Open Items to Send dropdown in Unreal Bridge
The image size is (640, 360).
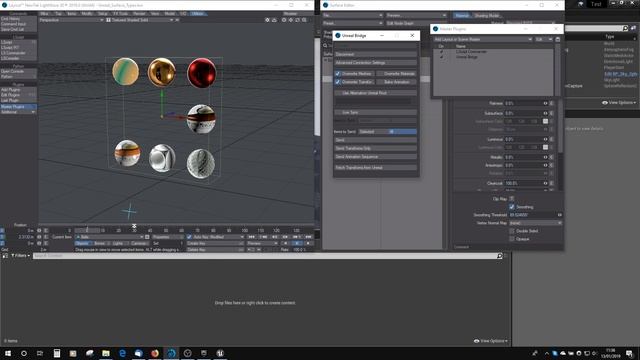click(387, 131)
